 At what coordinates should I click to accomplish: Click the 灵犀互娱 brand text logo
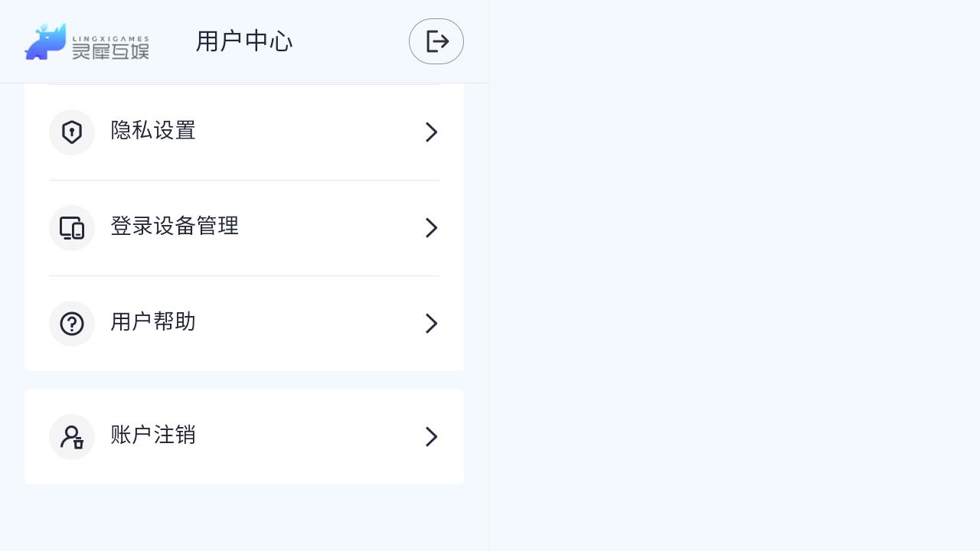tap(112, 51)
